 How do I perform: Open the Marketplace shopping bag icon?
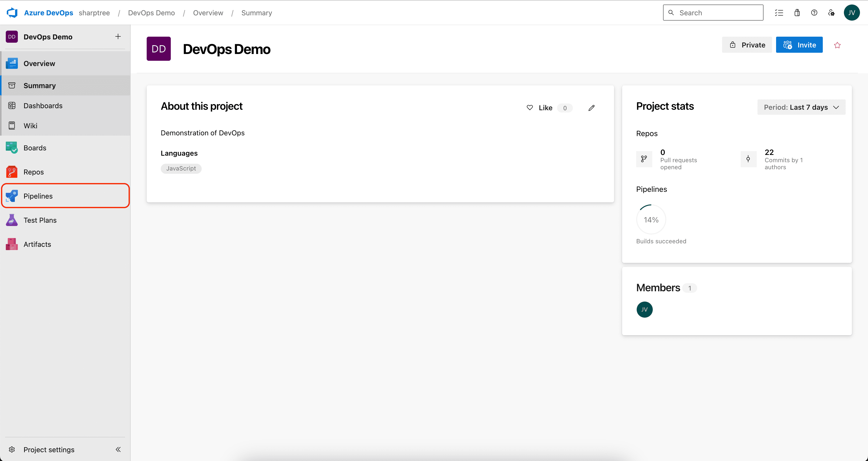[x=797, y=13]
